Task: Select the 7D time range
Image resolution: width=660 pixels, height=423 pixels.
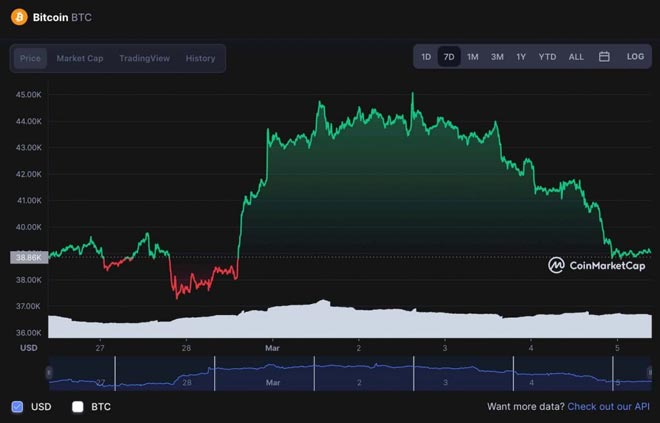Action: (x=449, y=57)
